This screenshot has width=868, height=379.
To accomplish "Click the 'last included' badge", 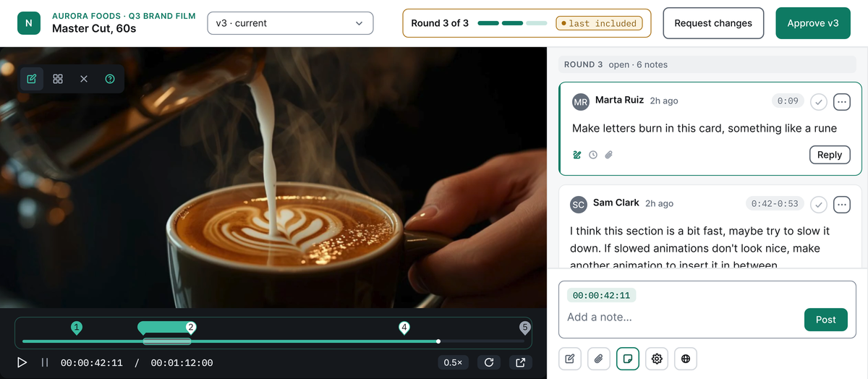I will click(x=599, y=23).
